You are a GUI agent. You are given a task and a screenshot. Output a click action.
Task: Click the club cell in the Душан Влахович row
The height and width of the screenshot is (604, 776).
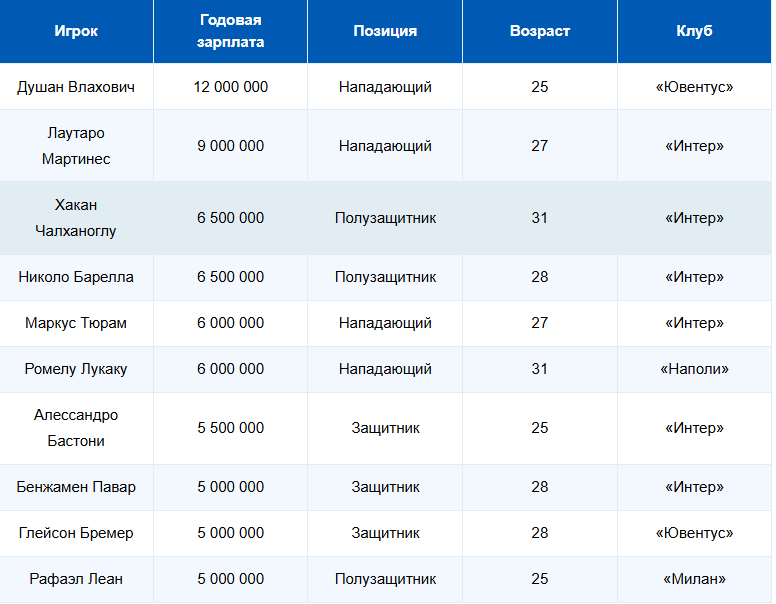pyautogui.click(x=694, y=87)
